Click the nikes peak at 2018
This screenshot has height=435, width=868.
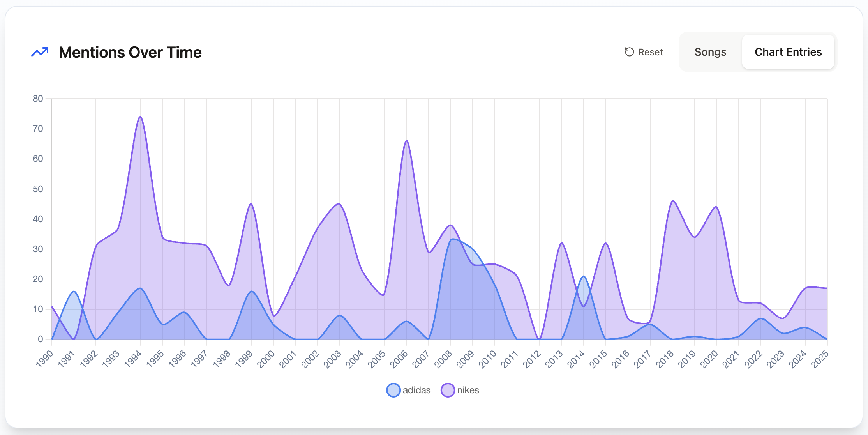coord(672,201)
